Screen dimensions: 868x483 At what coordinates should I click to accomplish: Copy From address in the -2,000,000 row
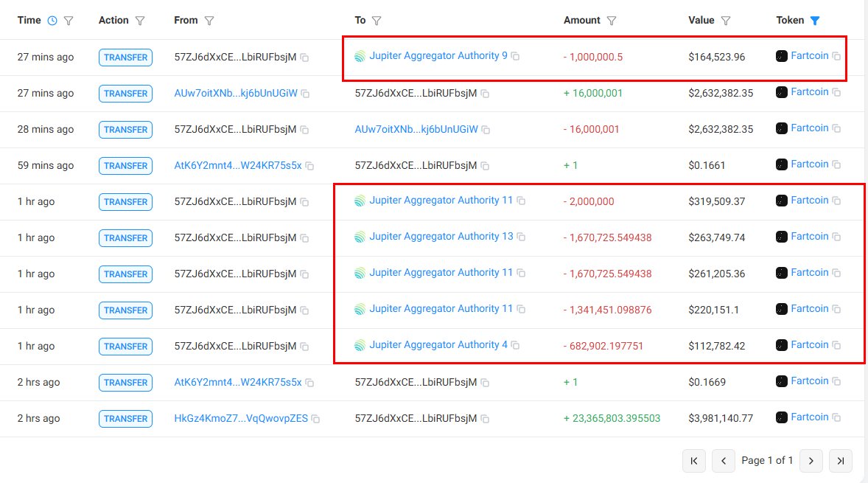tap(304, 202)
